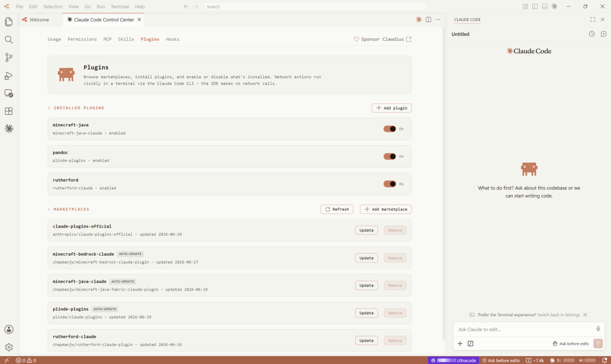611x364 pixels.
Task: Click the plus attach icon below chat input
Action: 460,343
